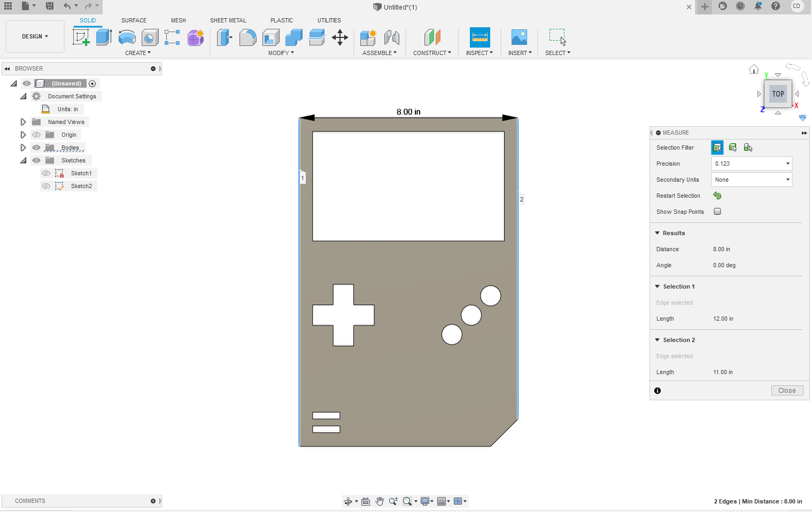Collapse the Selection 1 section
This screenshot has height=512, width=812.
(658, 286)
